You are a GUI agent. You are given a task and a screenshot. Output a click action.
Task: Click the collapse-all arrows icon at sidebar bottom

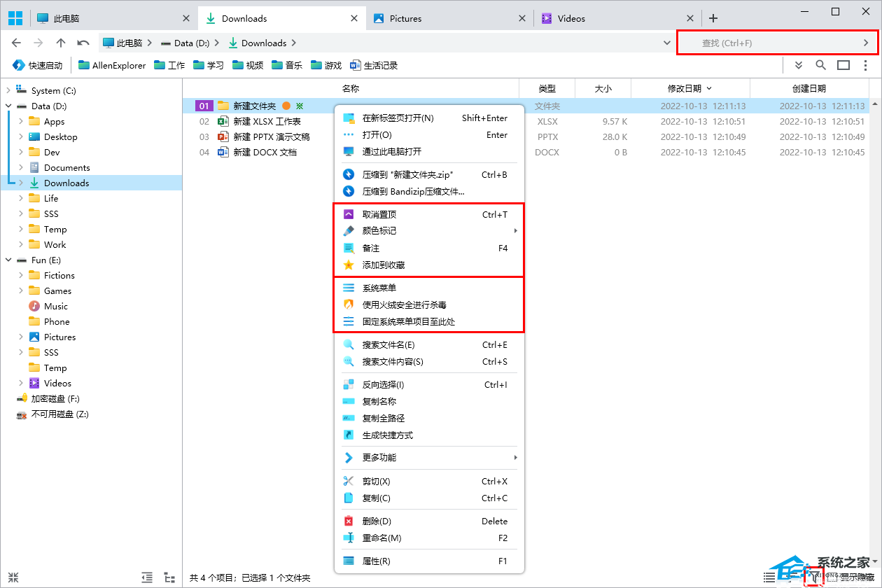pyautogui.click(x=13, y=577)
